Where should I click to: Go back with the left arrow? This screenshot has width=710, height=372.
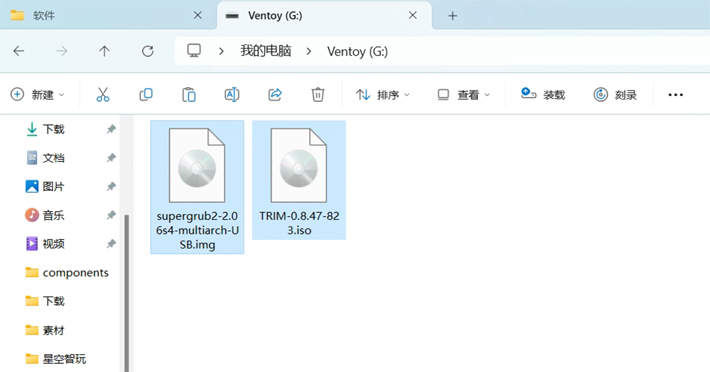click(x=19, y=51)
